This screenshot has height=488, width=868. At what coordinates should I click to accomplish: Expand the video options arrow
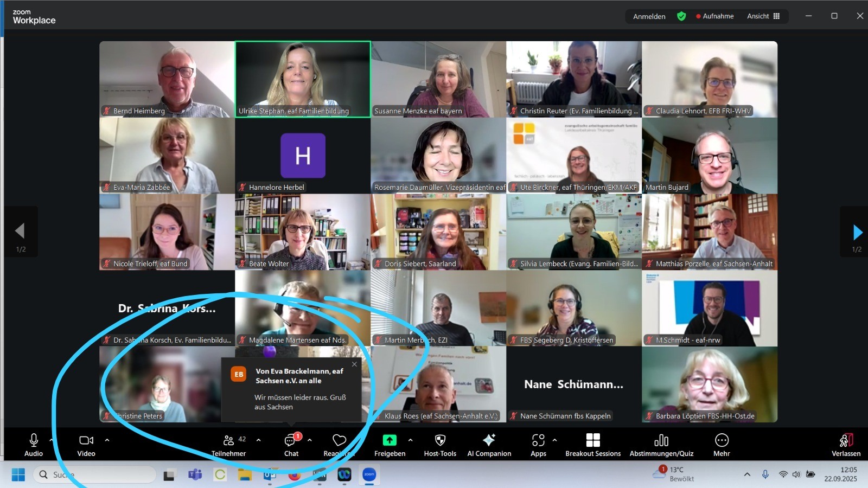pyautogui.click(x=107, y=440)
